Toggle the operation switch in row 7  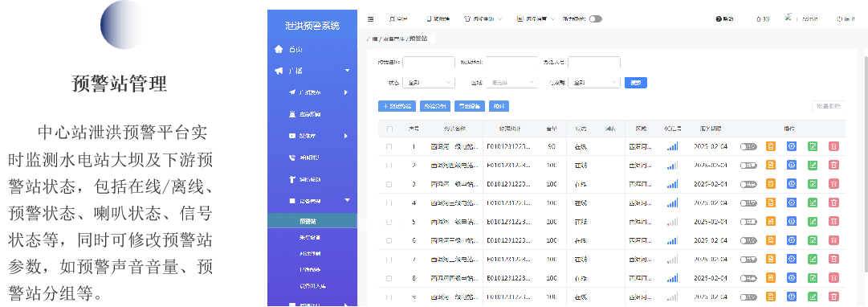(748, 260)
